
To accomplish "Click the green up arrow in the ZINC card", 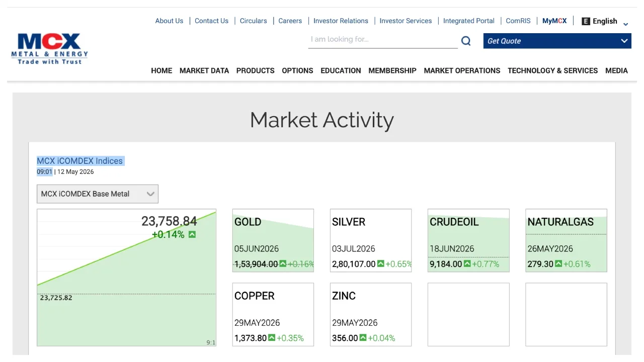I will pos(363,338).
